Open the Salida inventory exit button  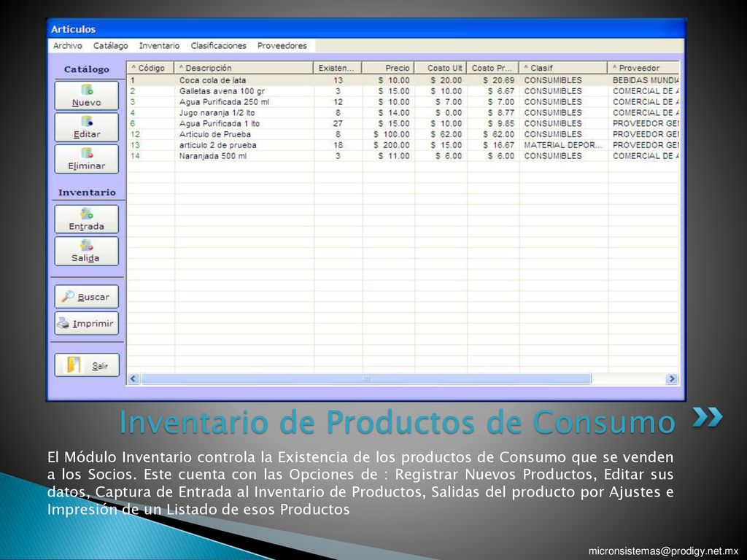pos(86,251)
